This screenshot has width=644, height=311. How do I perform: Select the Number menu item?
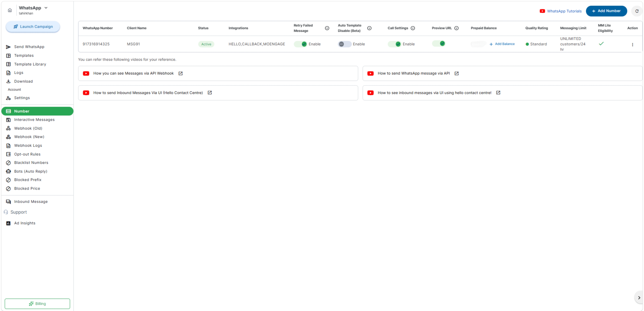(x=37, y=111)
